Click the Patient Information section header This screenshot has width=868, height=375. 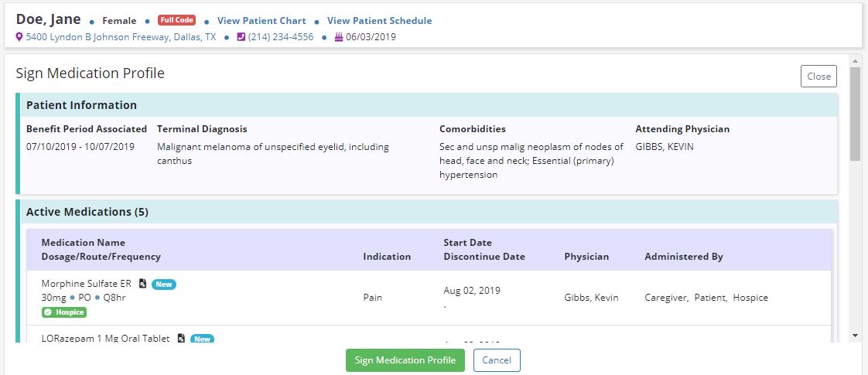[x=81, y=105]
